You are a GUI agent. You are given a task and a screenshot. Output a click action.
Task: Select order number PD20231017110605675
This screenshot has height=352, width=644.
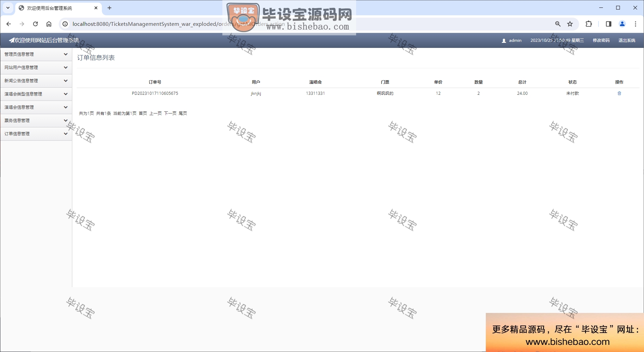155,93
